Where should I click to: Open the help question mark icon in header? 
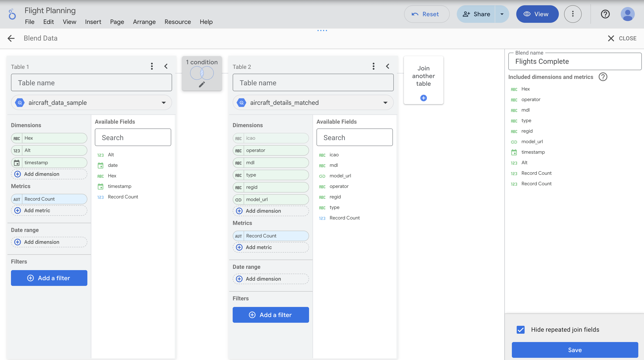pyautogui.click(x=605, y=14)
